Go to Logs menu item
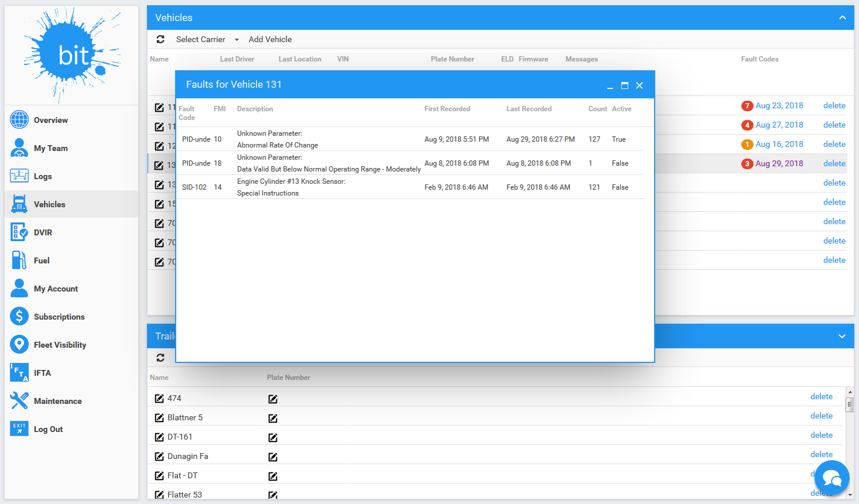859x504 pixels. click(x=43, y=176)
